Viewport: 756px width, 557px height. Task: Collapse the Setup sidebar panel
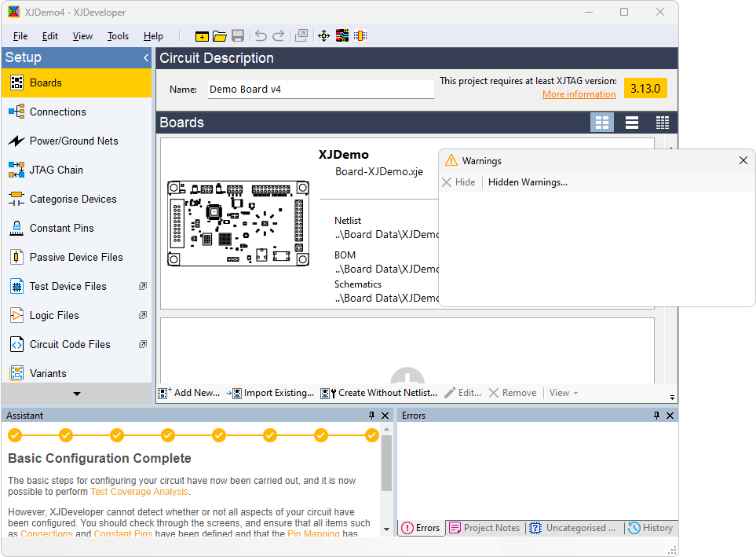click(x=145, y=58)
